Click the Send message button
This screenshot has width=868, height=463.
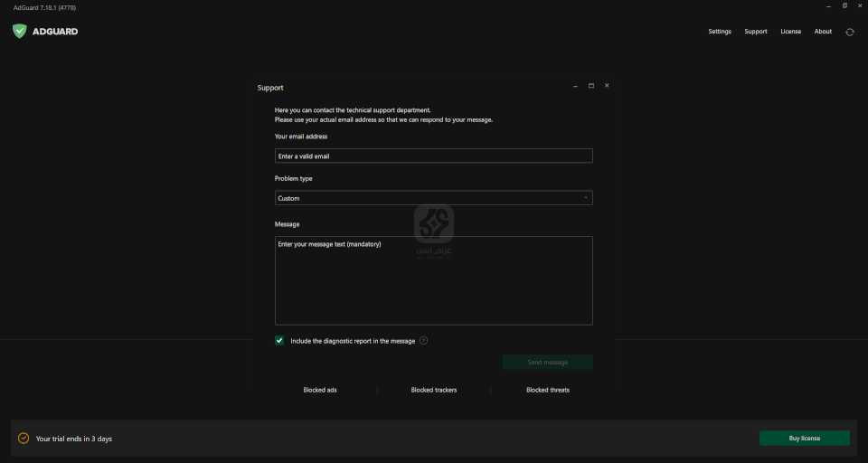[548, 363]
